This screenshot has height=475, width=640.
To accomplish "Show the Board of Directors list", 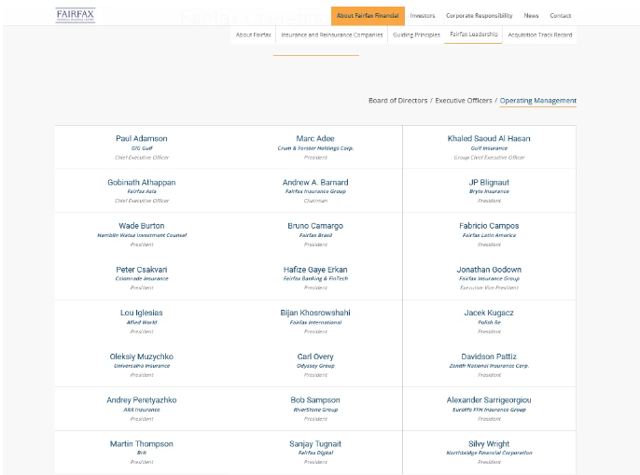I will tap(398, 101).
